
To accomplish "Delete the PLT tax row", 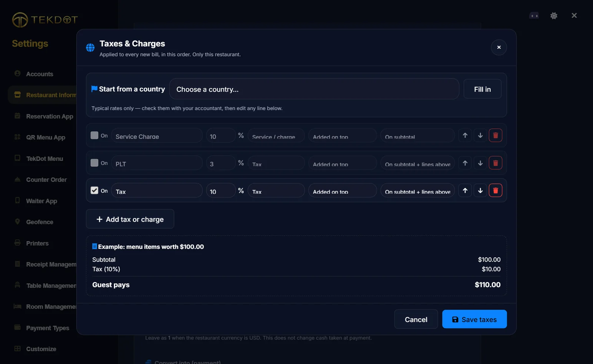I will pos(496,163).
